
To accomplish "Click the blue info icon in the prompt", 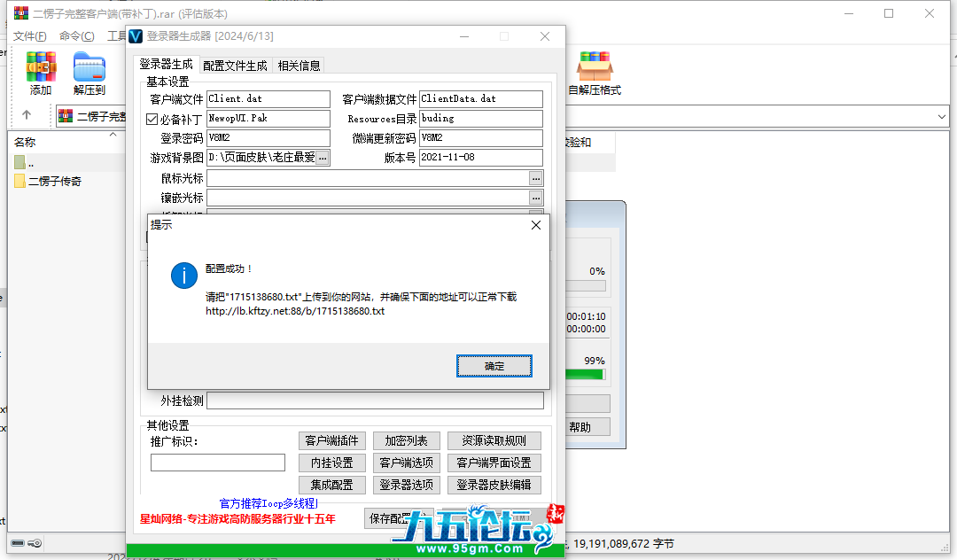I will 184,276.
